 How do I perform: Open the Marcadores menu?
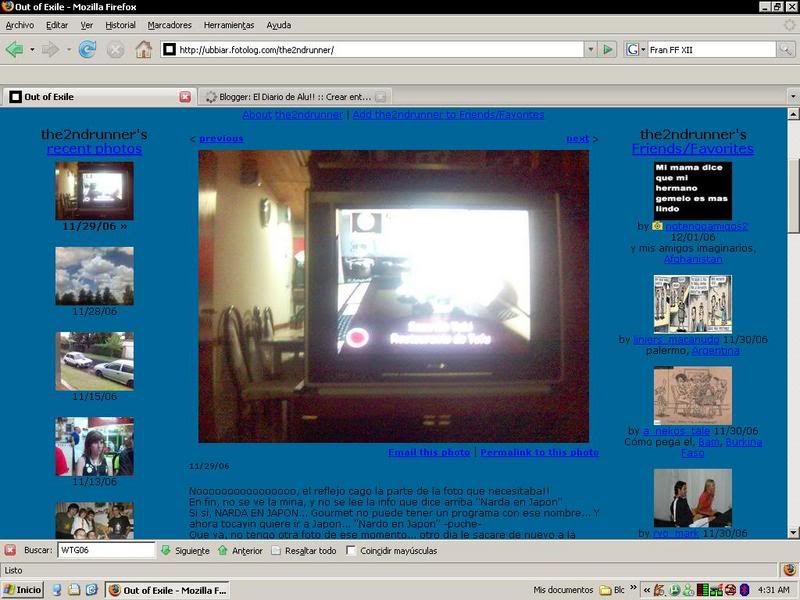point(169,25)
